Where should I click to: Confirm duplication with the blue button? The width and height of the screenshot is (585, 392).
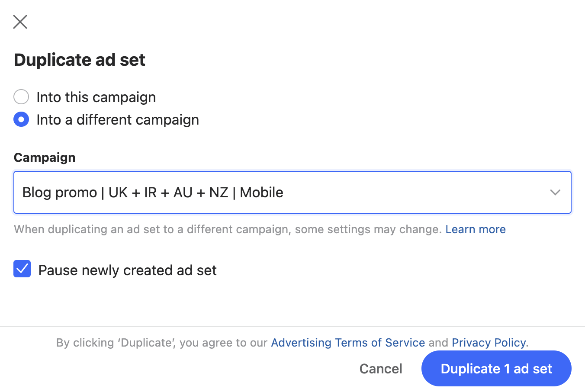pyautogui.click(x=496, y=368)
